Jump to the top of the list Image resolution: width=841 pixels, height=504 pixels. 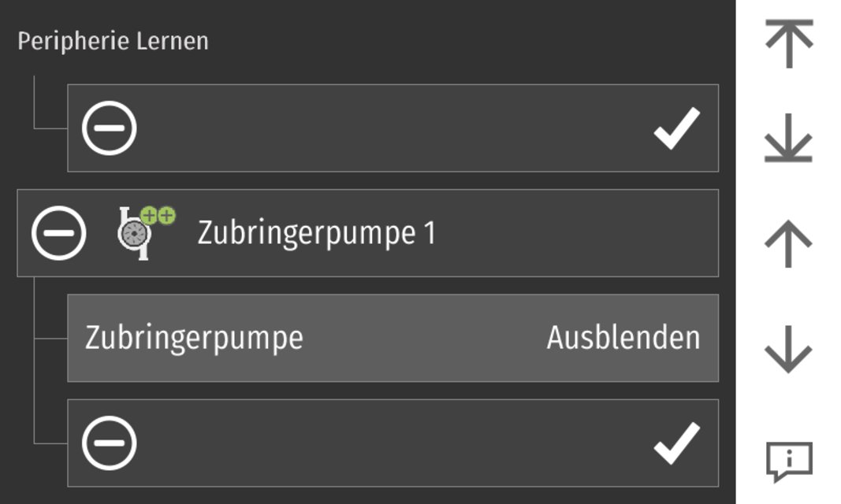point(788,44)
